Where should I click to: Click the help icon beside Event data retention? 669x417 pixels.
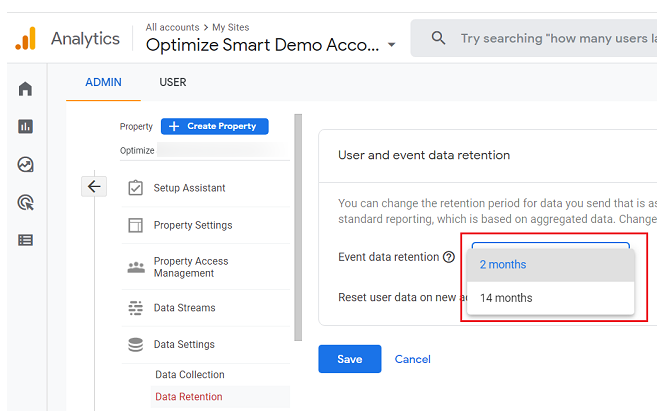(x=449, y=257)
